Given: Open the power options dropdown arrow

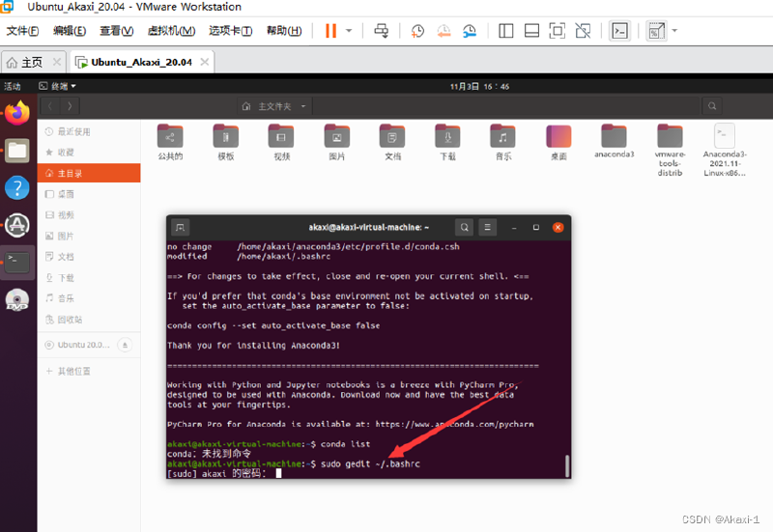Looking at the screenshot, I should (x=349, y=31).
